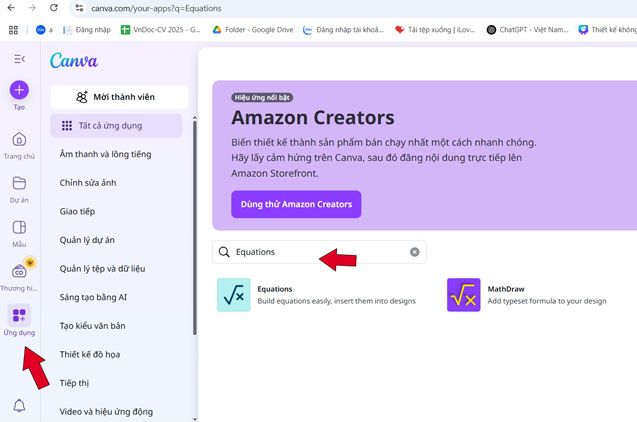Click the browser reload button
Viewport: 637px width, 422px height.
(54, 8)
